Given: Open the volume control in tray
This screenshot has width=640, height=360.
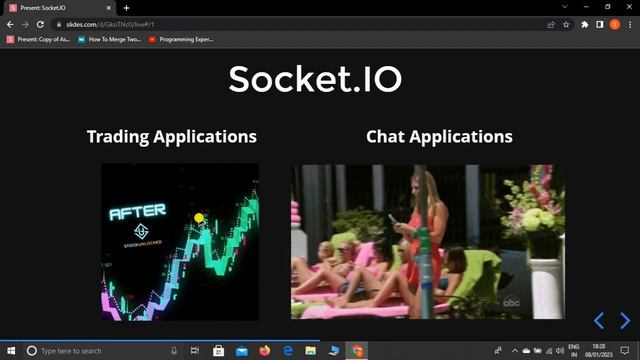Looking at the screenshot, I should (x=560, y=351).
